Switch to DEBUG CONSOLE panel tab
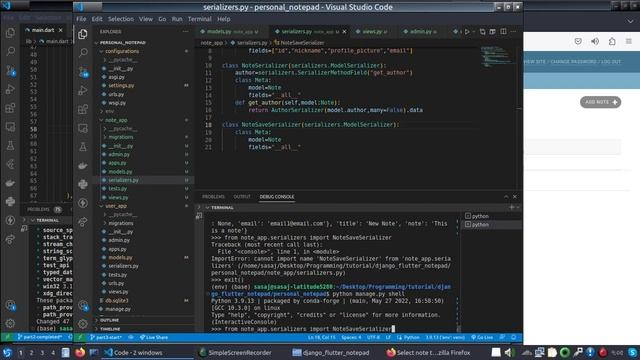Image resolution: width=640 pixels, height=360 pixels. (x=277, y=197)
